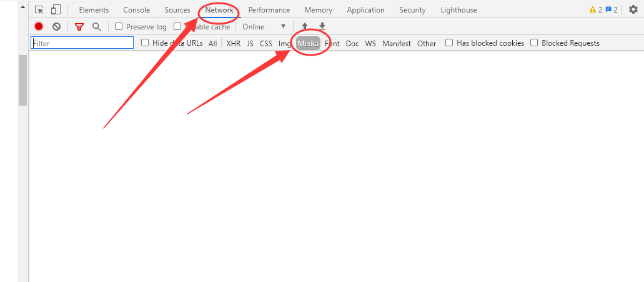Filter requests by XHR type

pos(233,44)
